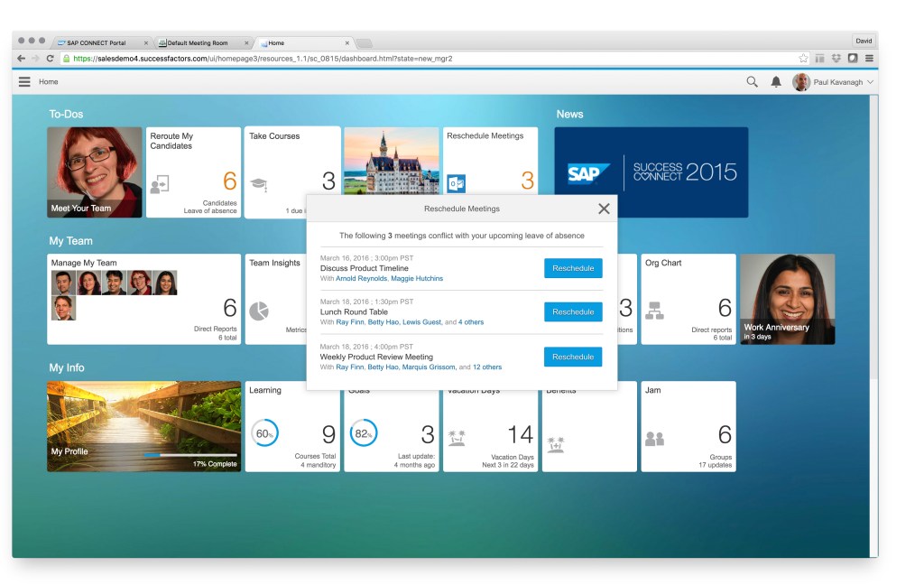Screen dimensions: 924x585
Task: Show the 12 others attendees link
Action: [487, 367]
